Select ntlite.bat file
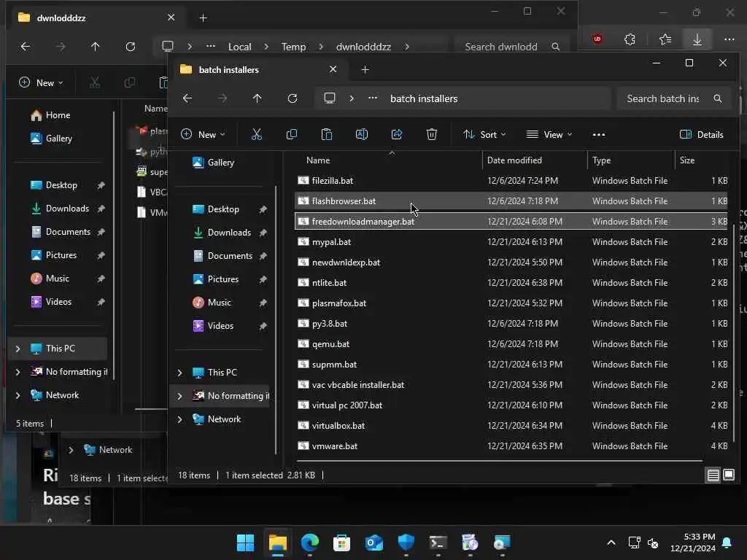This screenshot has height=560, width=747. click(511, 282)
